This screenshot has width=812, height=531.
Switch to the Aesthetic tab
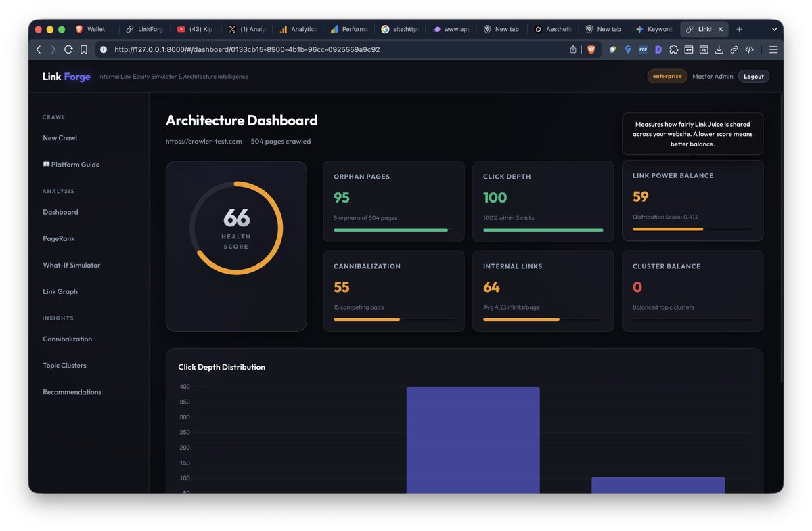click(552, 29)
